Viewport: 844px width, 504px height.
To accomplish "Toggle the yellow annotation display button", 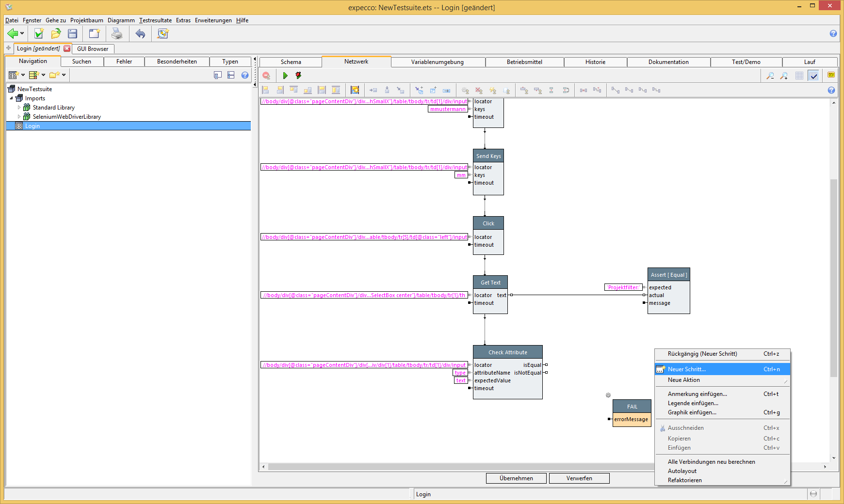I will coord(831,75).
